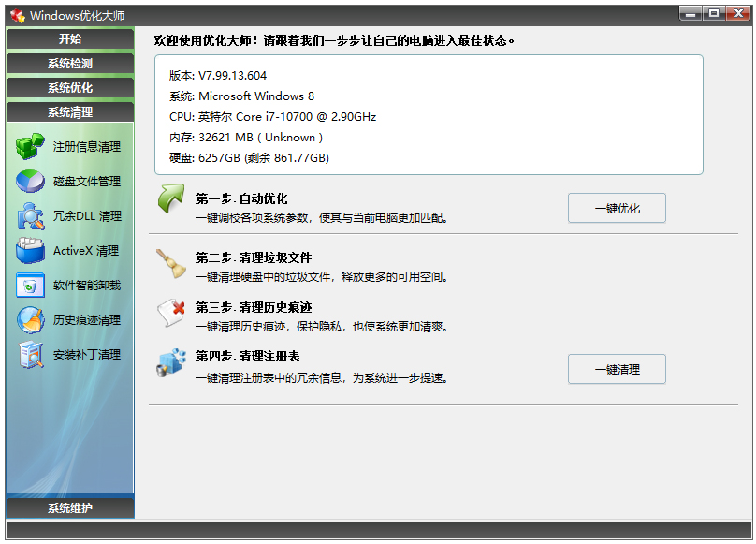
Task: Maximize the Windows优化大师 window
Action: [714, 14]
